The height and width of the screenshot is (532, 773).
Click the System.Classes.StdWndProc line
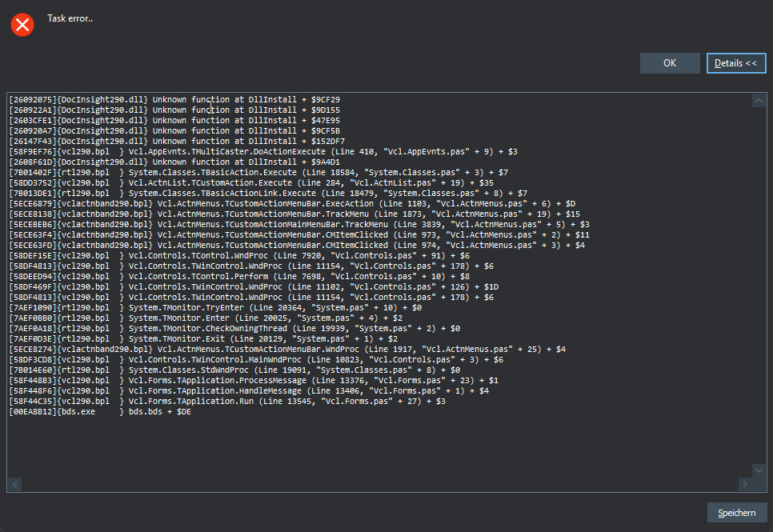point(234,370)
